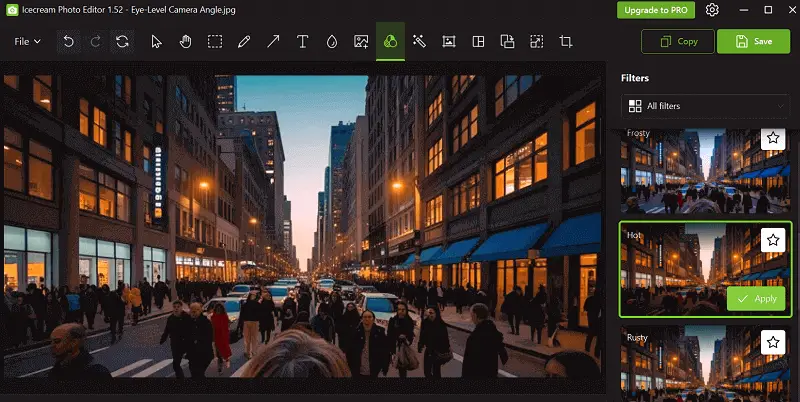Select the Text tool
The height and width of the screenshot is (402, 800).
[x=303, y=42]
